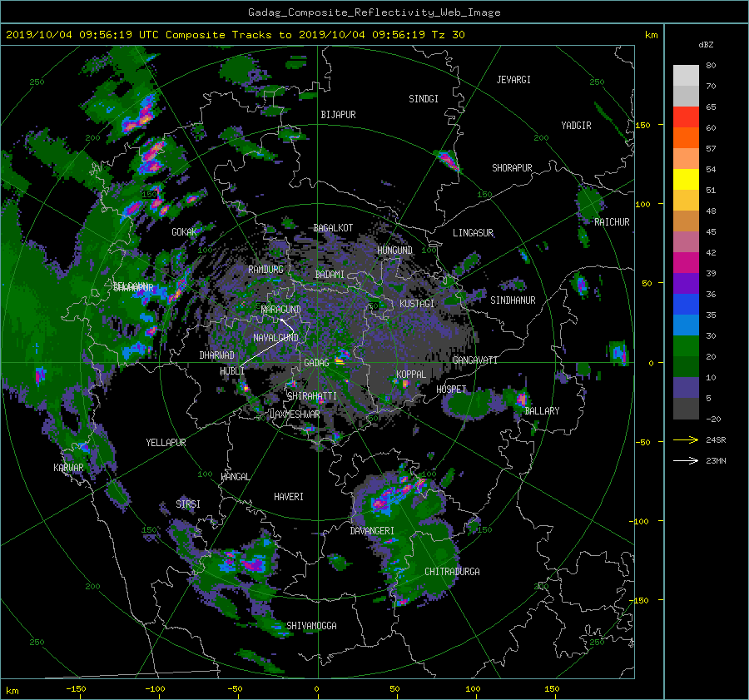Click the white 23MN track arrow legend
This screenshot has width=749, height=700.
tap(686, 460)
